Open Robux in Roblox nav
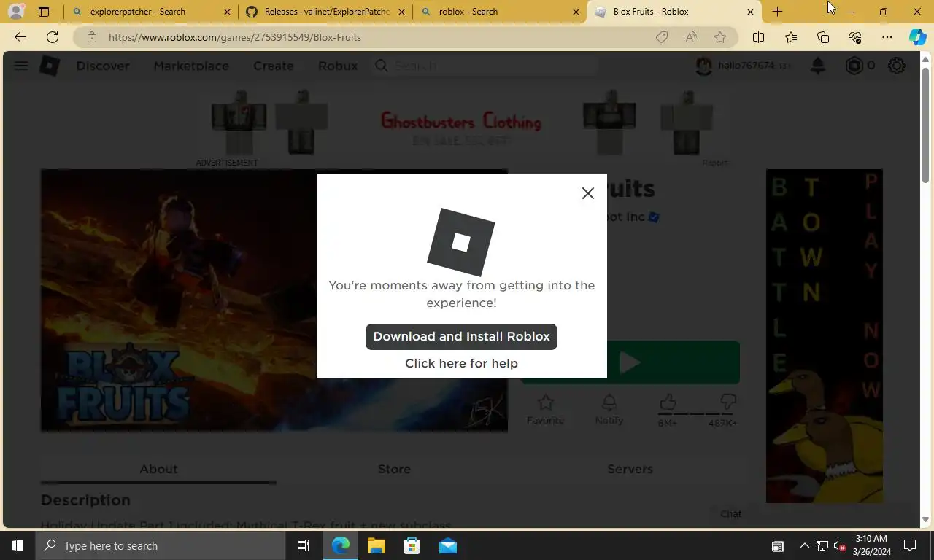 (338, 66)
